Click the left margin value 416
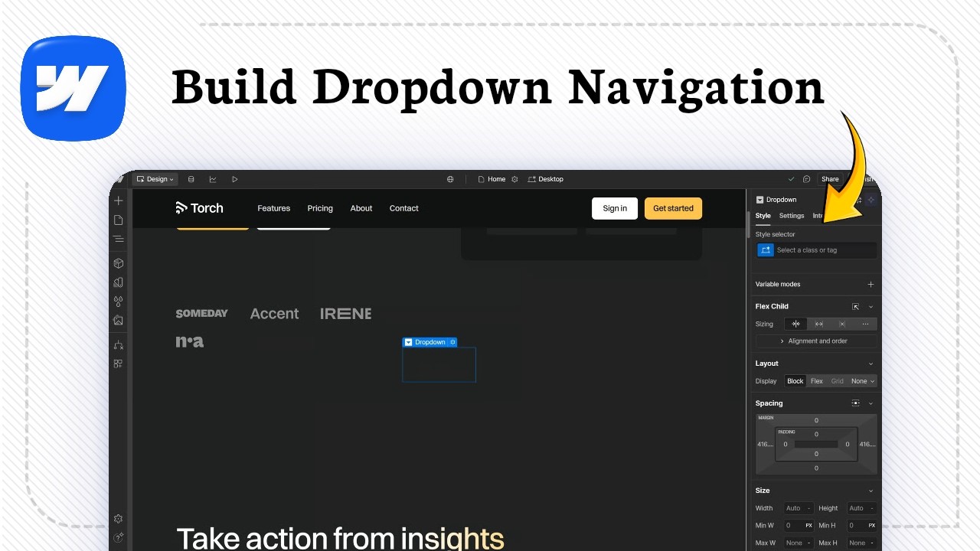 pyautogui.click(x=765, y=444)
